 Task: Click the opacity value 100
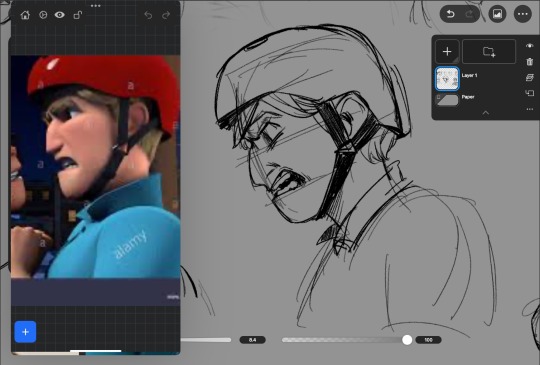(x=428, y=340)
